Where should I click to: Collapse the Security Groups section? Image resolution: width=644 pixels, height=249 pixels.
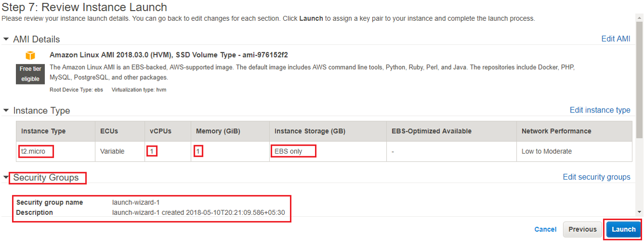click(x=6, y=178)
